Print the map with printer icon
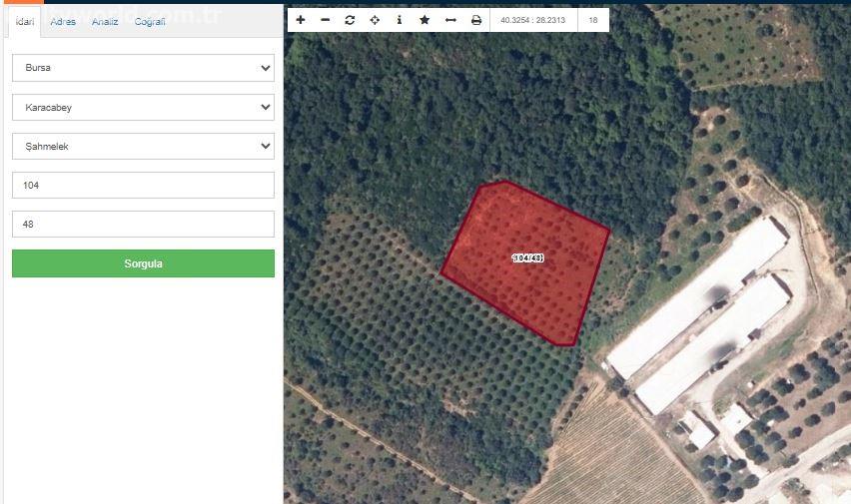The image size is (851, 504). [476, 20]
